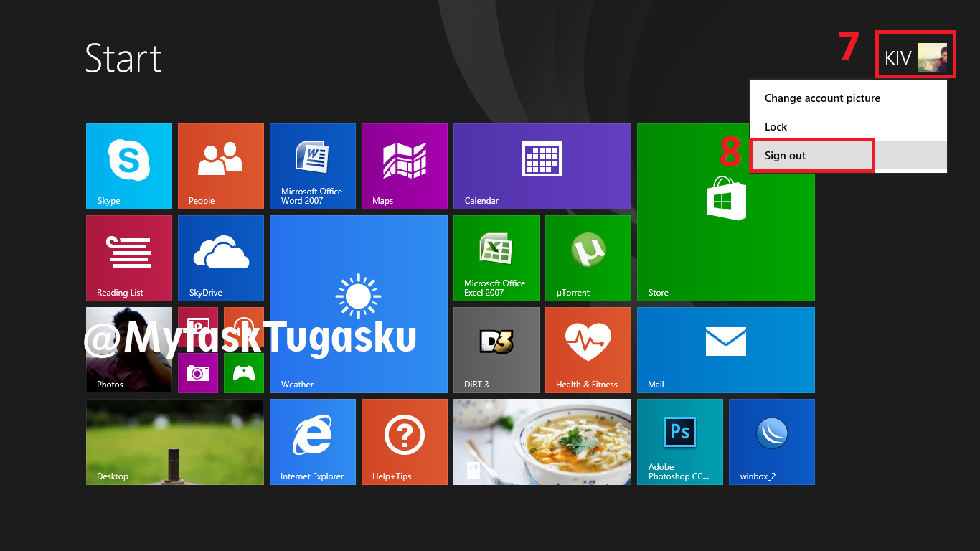This screenshot has height=551, width=980.
Task: Select Change account picture
Action: coord(849,98)
